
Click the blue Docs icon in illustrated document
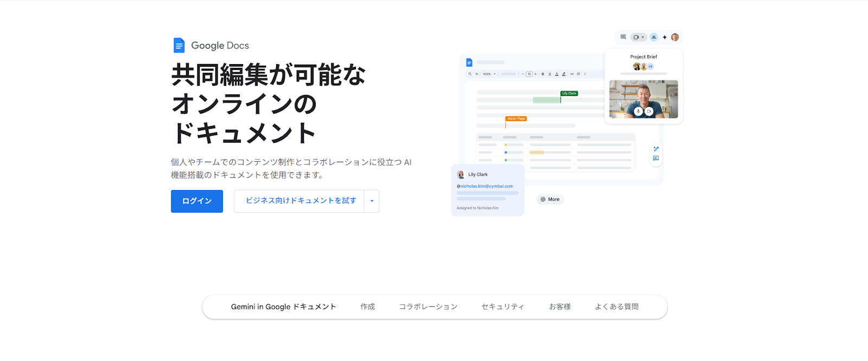pos(469,62)
